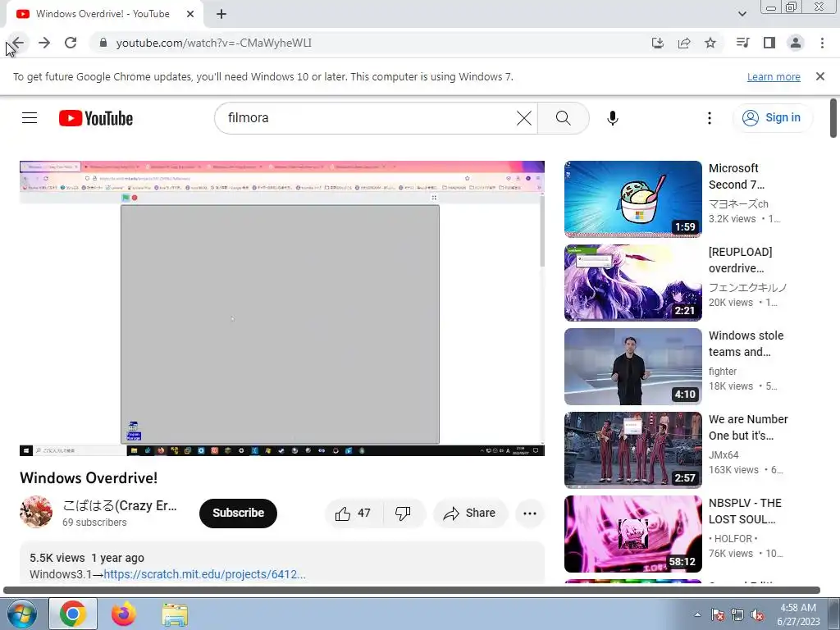Dislike the video with thumbs down
This screenshot has height=630, width=840.
click(404, 514)
